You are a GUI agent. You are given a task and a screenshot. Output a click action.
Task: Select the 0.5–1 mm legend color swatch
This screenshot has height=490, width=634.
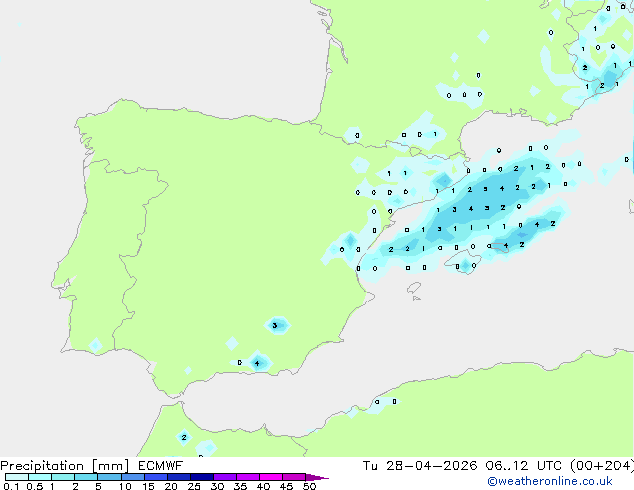coord(40,477)
